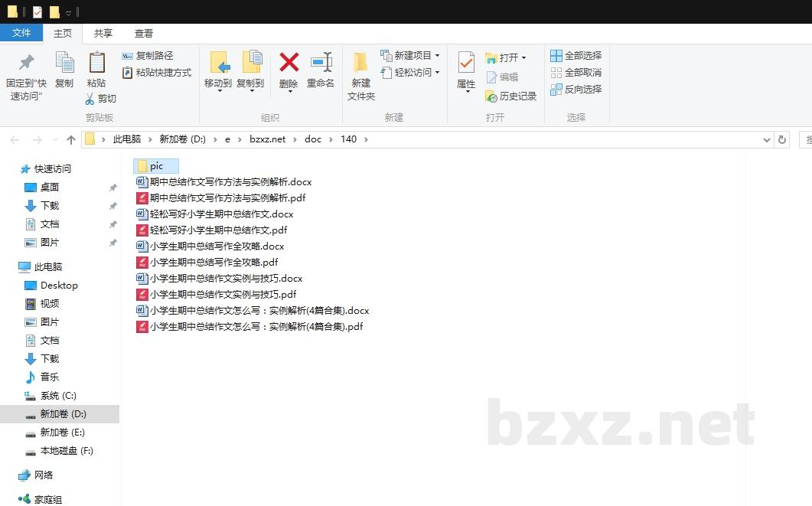Image resolution: width=812 pixels, height=506 pixels.
Task: Click the Delete red X icon
Action: click(289, 63)
